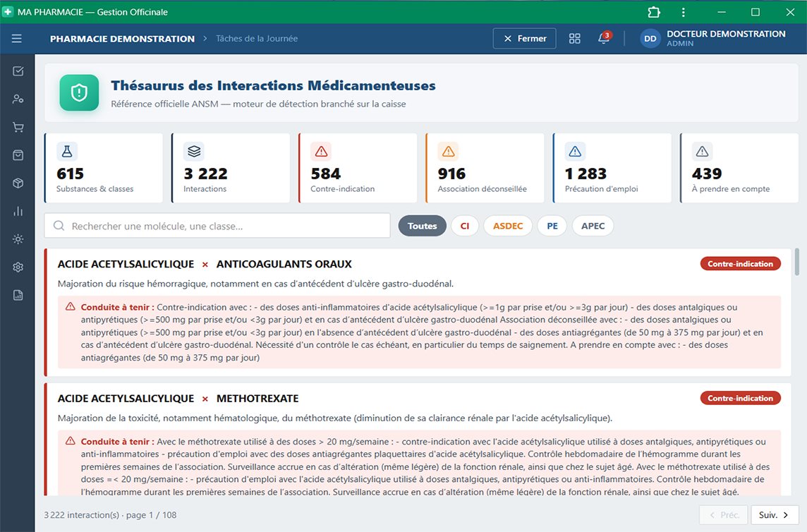Image resolution: width=807 pixels, height=532 pixels.
Task: Click the flask icon on Substances card
Action: tap(67, 152)
